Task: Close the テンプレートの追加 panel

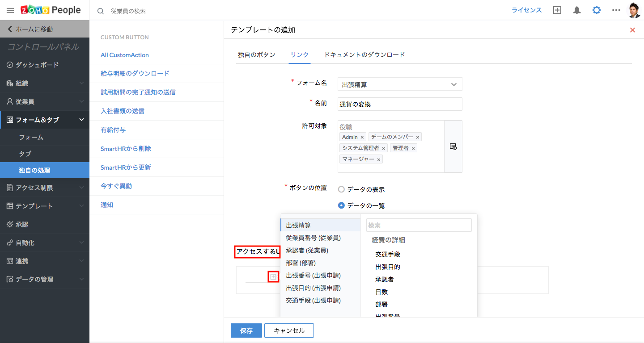Action: pyautogui.click(x=632, y=30)
